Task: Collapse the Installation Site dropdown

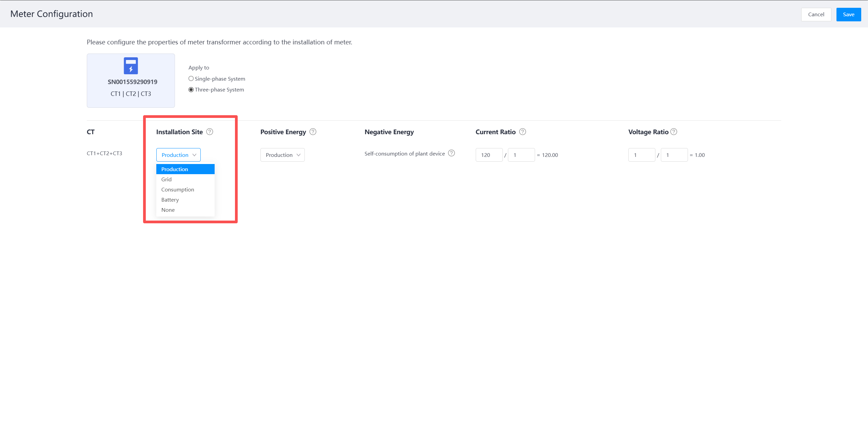Action: click(x=178, y=155)
